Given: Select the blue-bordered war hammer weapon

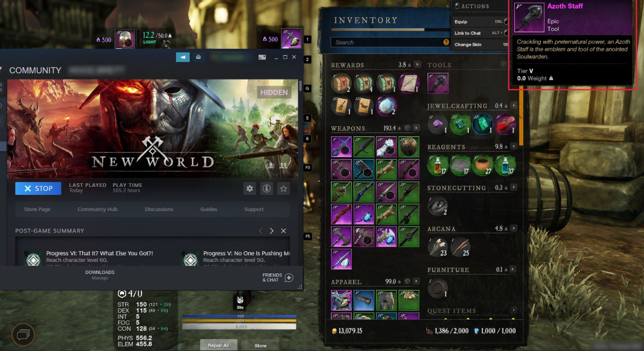Looking at the screenshot, I should 364,169.
